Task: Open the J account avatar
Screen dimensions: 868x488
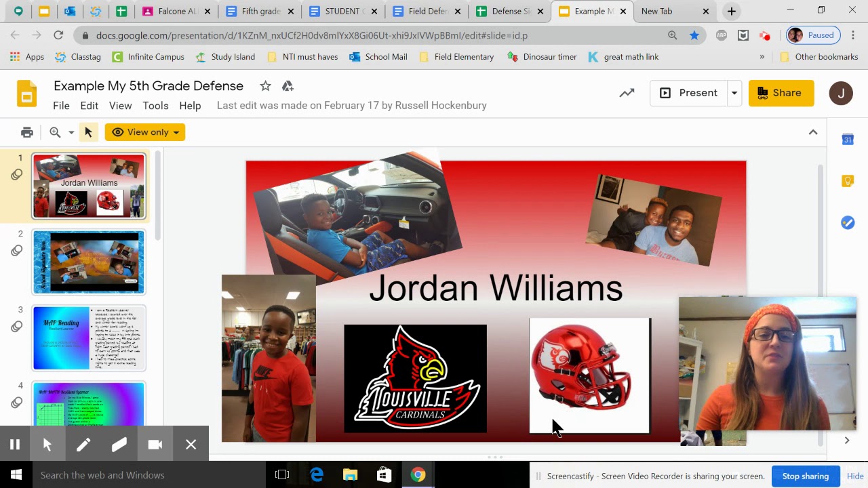Action: point(841,93)
